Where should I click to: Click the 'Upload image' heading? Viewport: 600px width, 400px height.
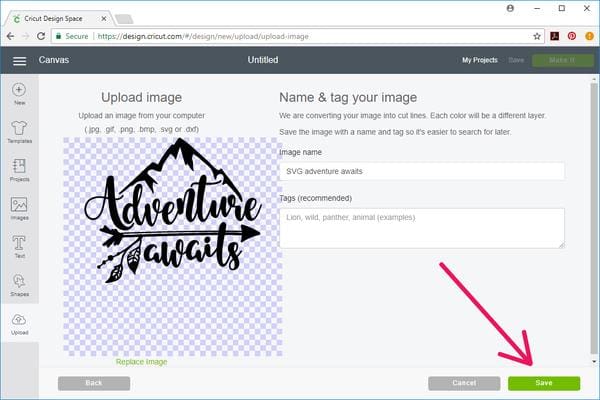point(142,97)
